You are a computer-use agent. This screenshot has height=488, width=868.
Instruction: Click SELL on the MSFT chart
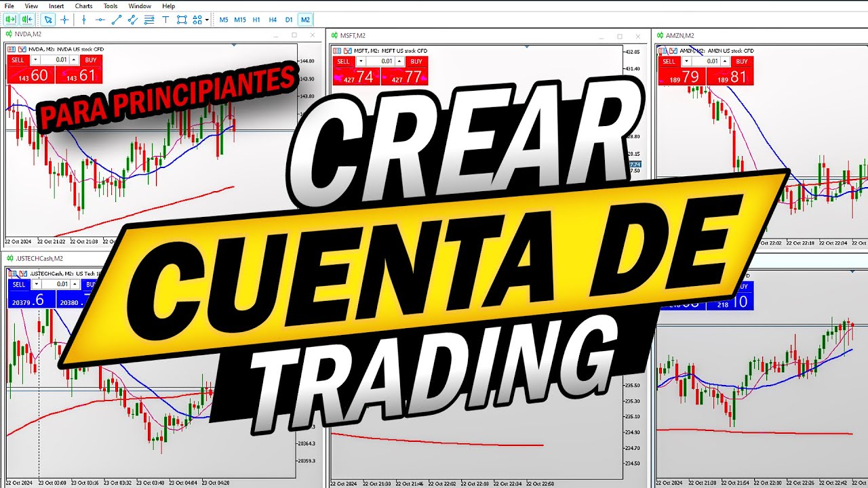point(344,62)
